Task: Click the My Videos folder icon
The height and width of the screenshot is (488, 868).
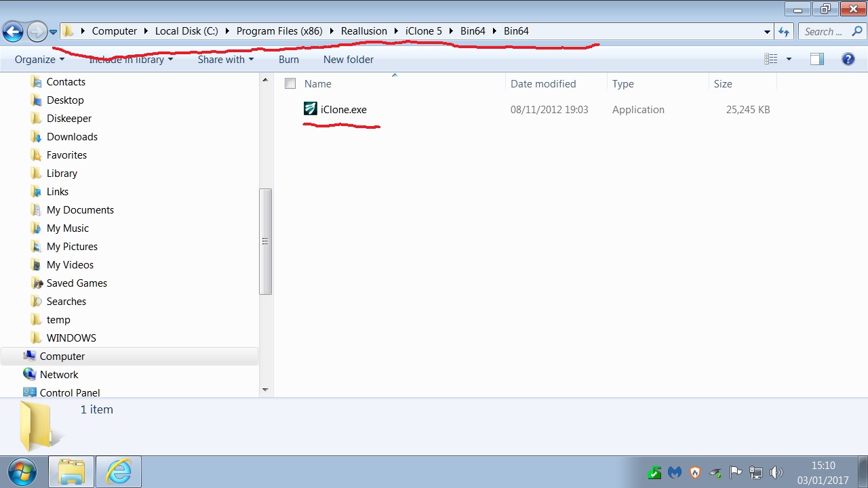Action: pos(37,265)
